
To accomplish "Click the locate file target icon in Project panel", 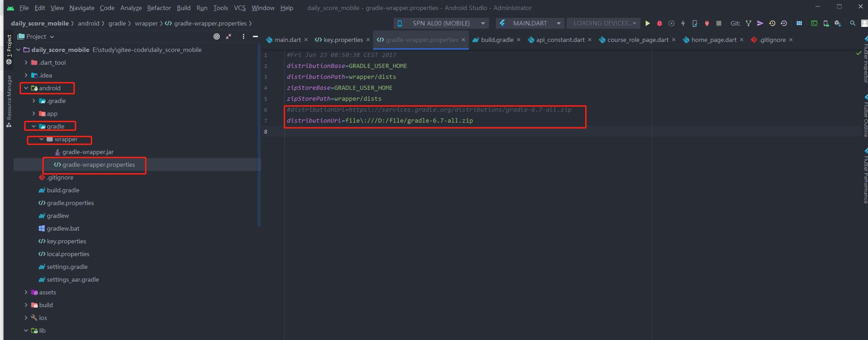I will [217, 36].
